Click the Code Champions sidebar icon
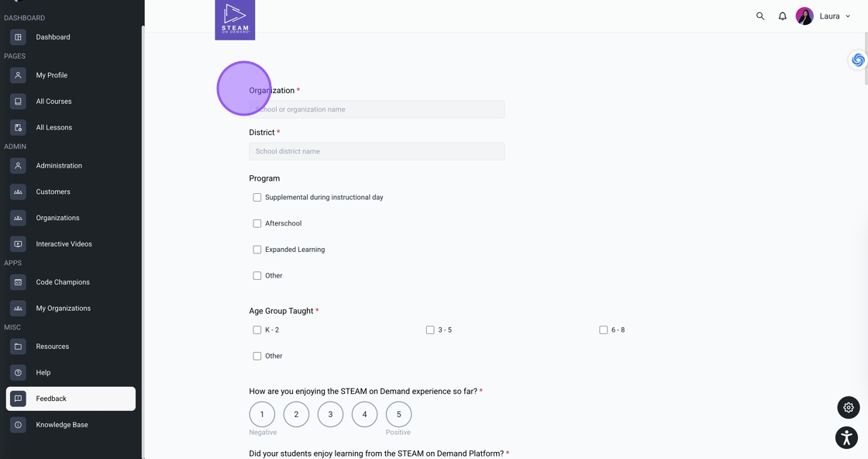 (x=18, y=282)
